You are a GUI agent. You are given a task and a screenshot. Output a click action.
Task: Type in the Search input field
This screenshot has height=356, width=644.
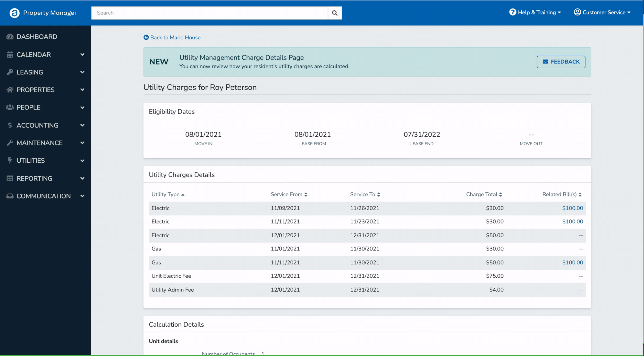[x=209, y=13]
